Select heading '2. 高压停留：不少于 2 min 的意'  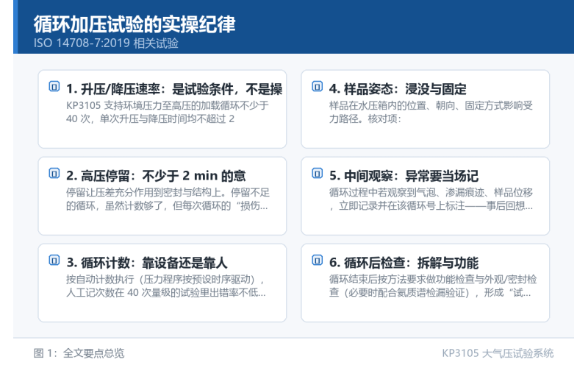(x=156, y=176)
